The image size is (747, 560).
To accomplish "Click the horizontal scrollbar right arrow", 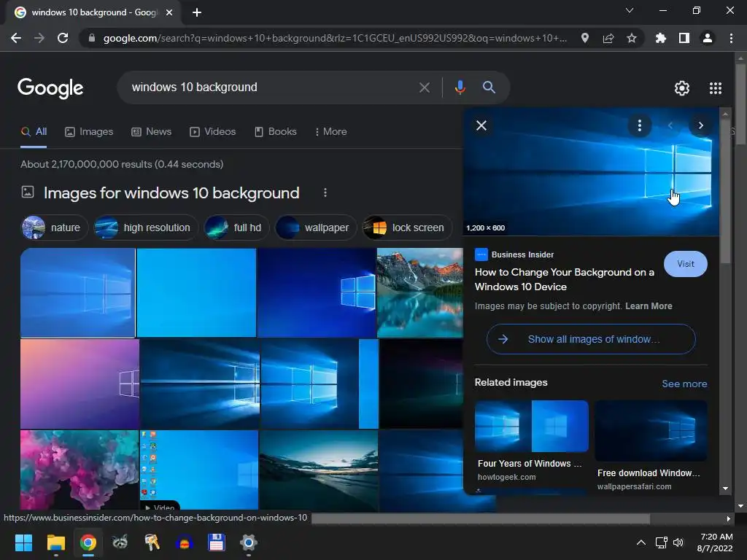I will pos(728,518).
